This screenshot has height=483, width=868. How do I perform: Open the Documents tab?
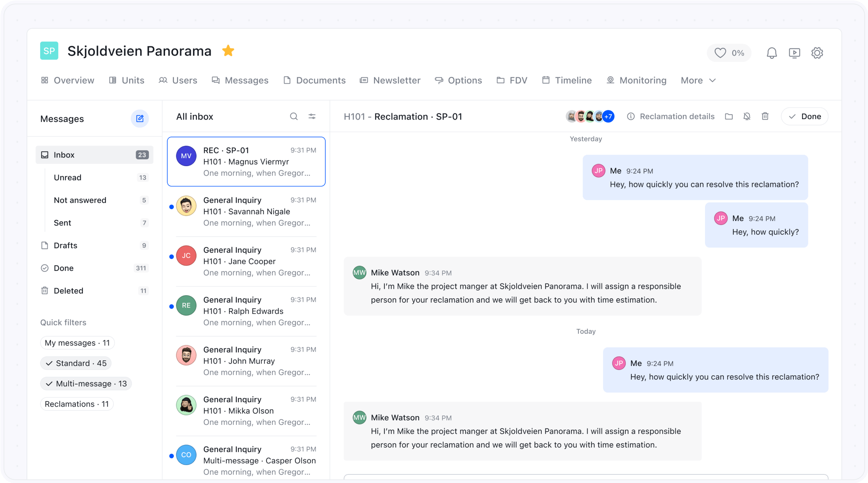(314, 80)
